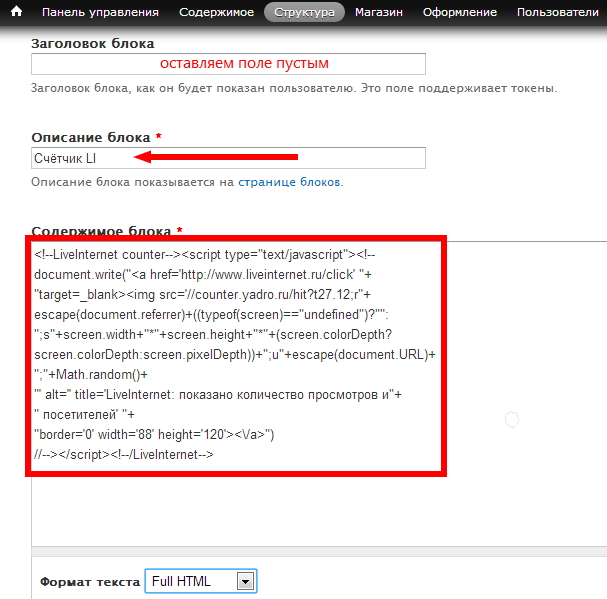
Task: Select the Структура menu tab
Action: pyautogui.click(x=304, y=12)
